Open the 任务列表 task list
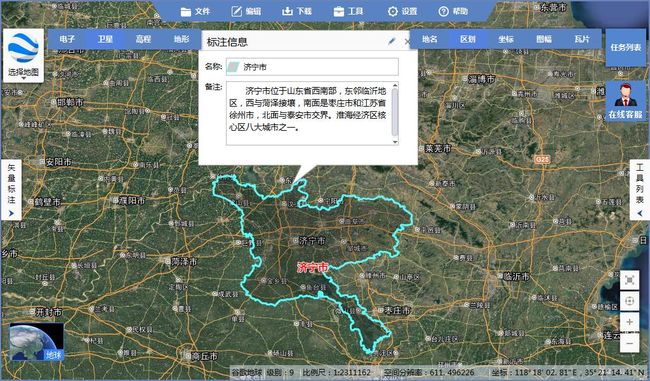This screenshot has width=650, height=381. (x=626, y=47)
